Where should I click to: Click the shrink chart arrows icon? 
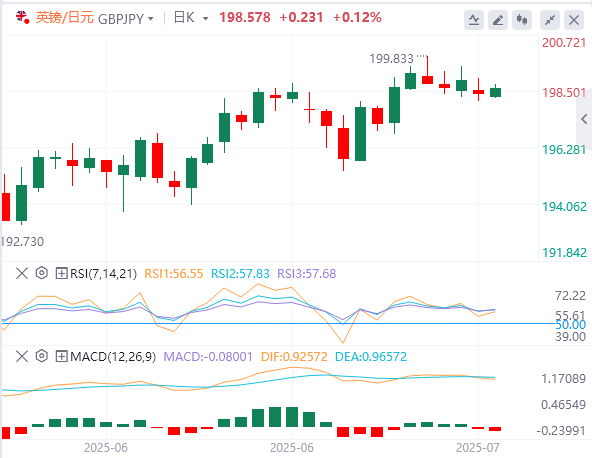pyautogui.click(x=550, y=20)
